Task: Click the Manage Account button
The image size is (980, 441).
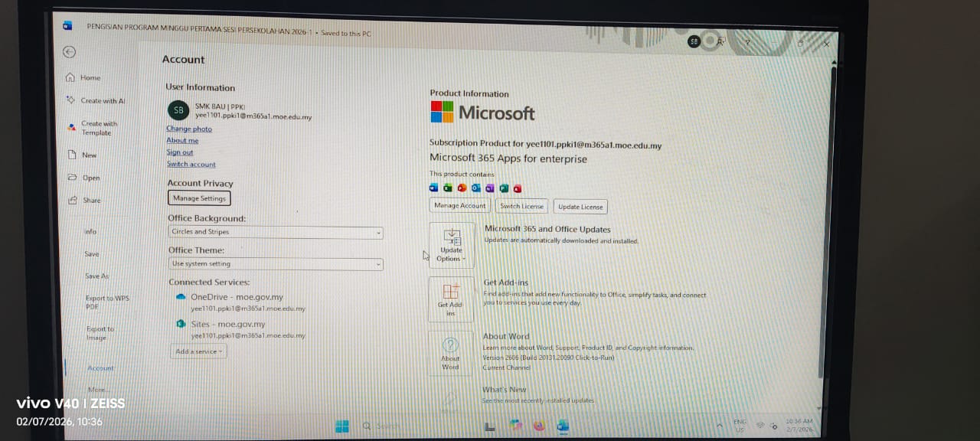Action: pos(459,206)
